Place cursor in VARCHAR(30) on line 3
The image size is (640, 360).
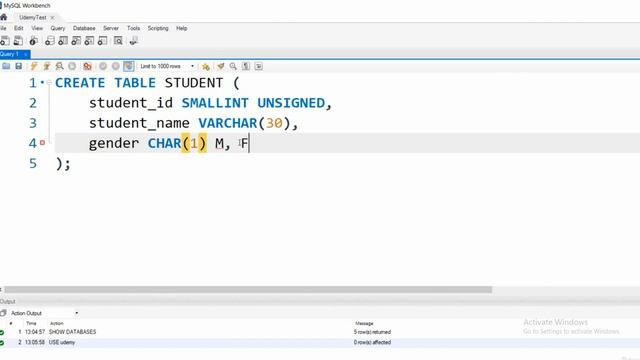[x=244, y=123]
